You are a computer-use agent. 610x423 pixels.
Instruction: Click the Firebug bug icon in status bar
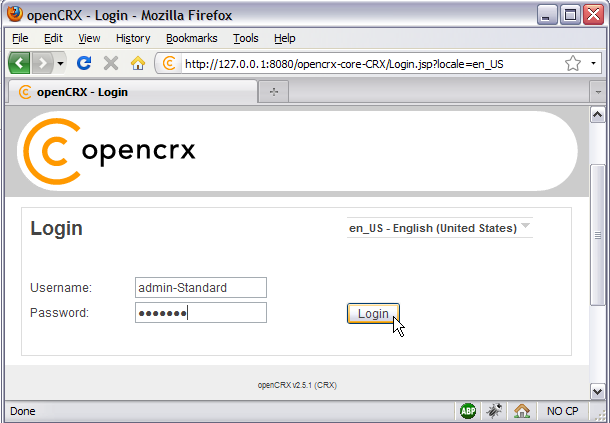pyautogui.click(x=494, y=411)
